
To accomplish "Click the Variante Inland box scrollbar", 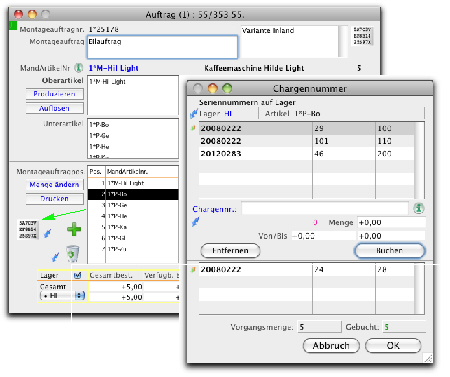I will coord(343,41).
